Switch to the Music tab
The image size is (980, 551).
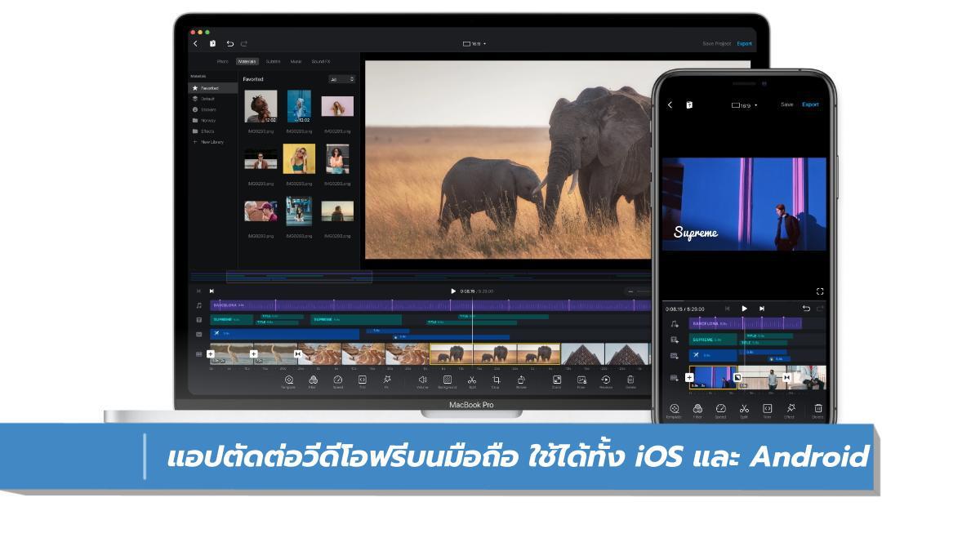point(295,61)
